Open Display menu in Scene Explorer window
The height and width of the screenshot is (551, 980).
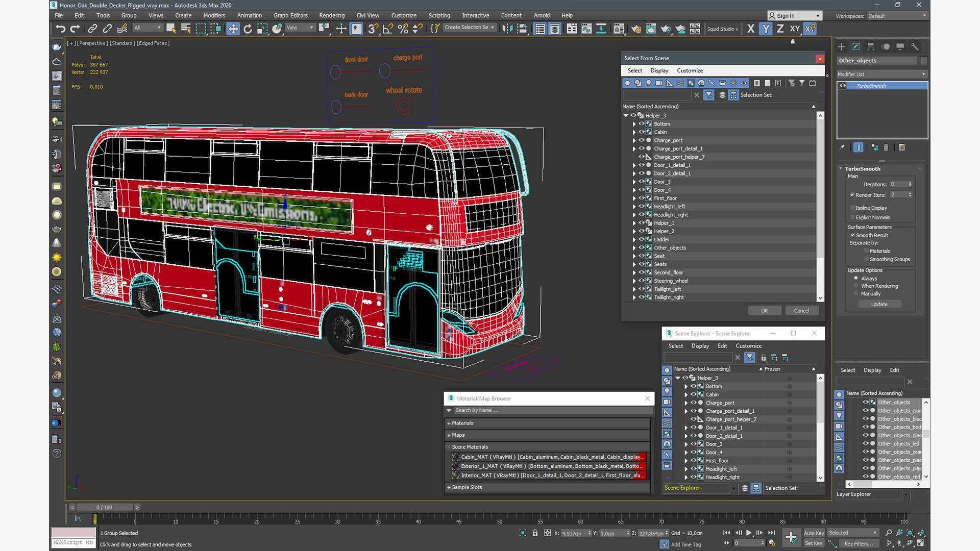700,346
